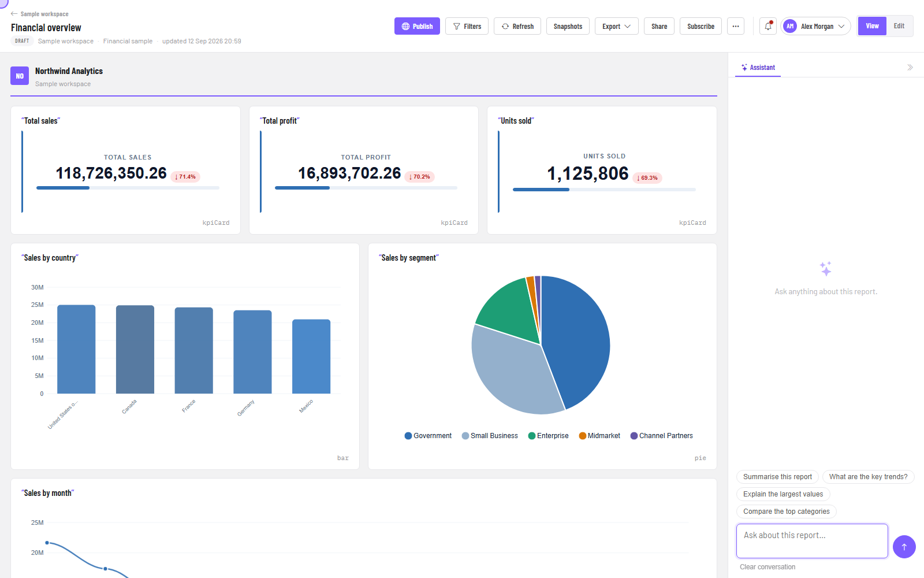Toggle Midmarket legend entry
The width and height of the screenshot is (924, 578).
pos(599,436)
